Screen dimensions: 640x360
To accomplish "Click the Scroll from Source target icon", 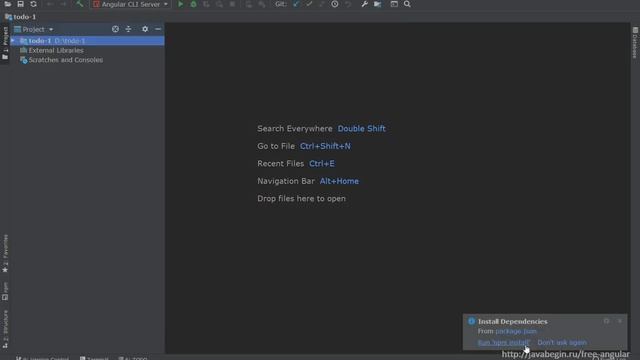I will coord(116,29).
